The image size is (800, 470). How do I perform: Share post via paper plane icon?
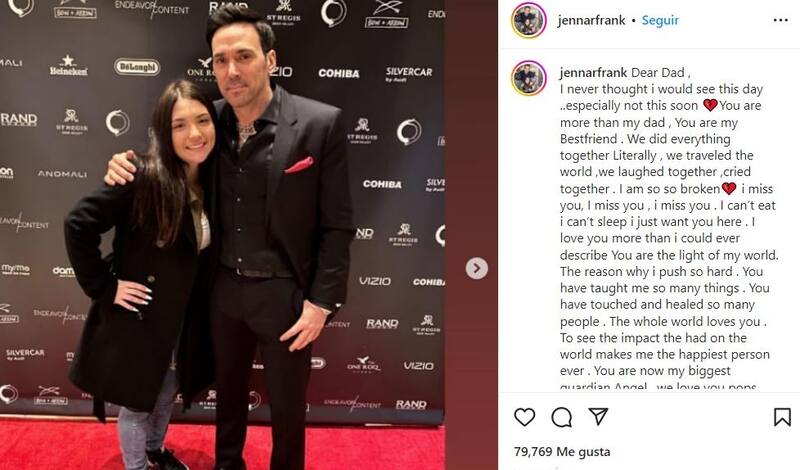point(598,416)
